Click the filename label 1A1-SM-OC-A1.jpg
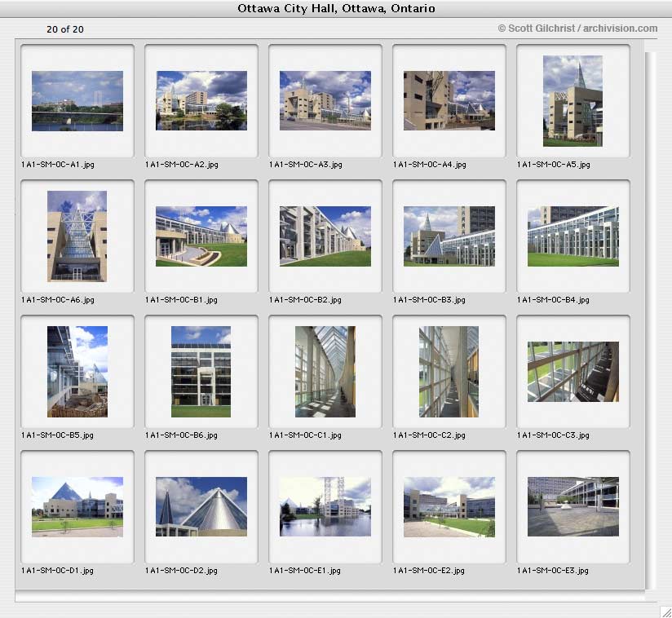 point(58,165)
